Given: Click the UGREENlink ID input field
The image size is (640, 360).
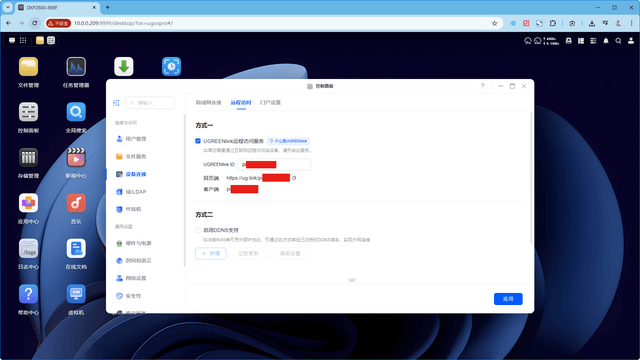Looking at the screenshot, I should [274, 164].
